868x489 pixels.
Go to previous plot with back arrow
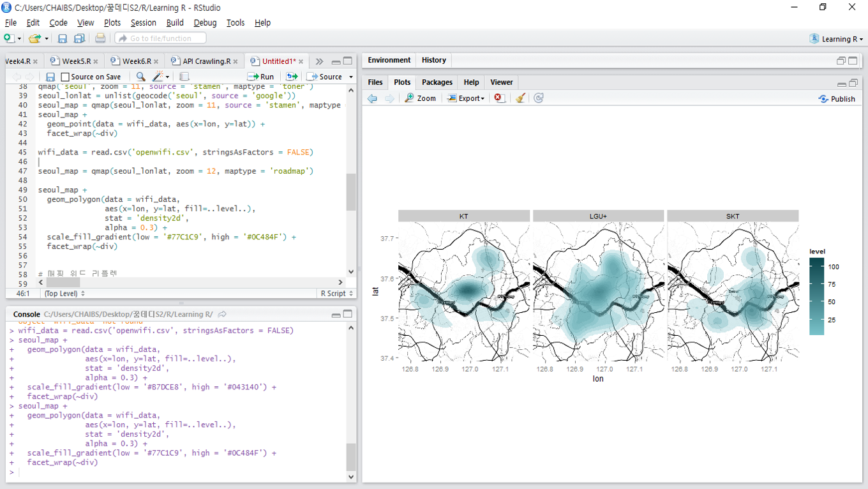(373, 98)
